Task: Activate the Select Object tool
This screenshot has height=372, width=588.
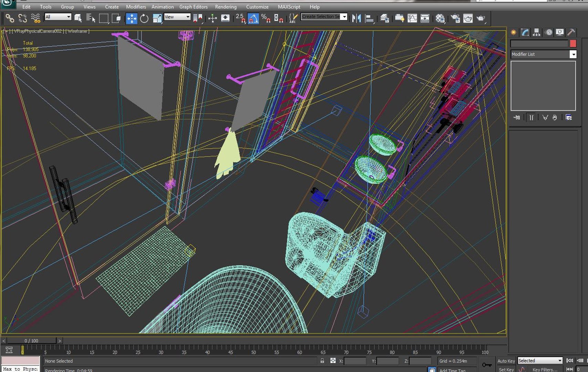Action: [x=78, y=18]
